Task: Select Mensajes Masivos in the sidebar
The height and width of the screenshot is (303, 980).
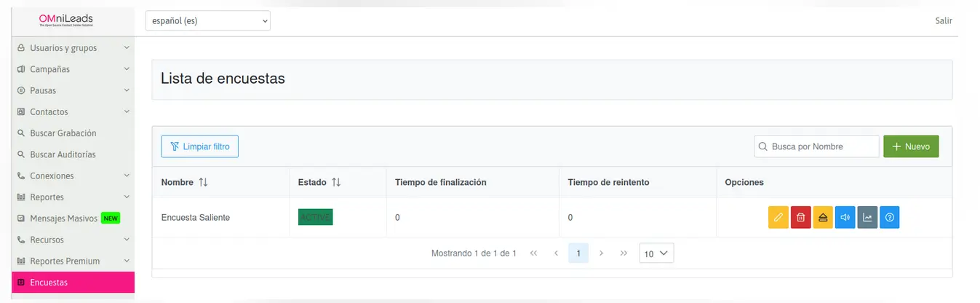Action: pyautogui.click(x=63, y=219)
